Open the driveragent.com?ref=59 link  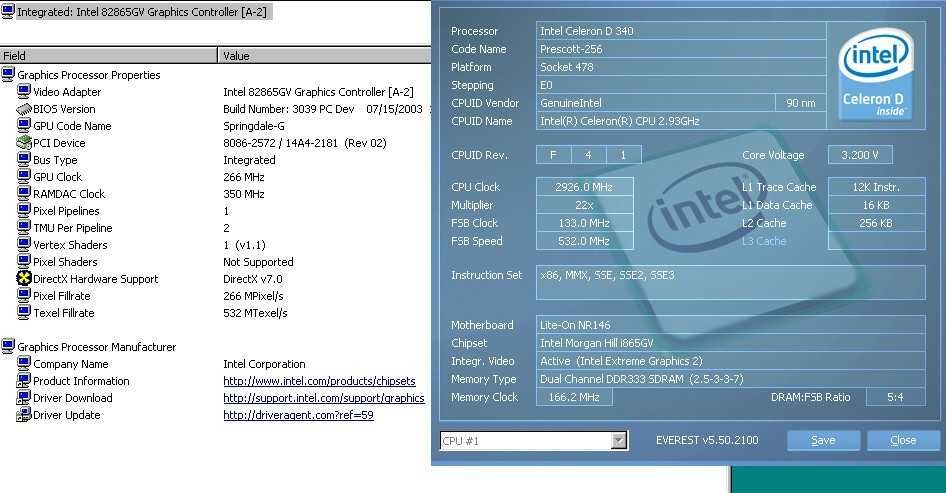(x=298, y=415)
